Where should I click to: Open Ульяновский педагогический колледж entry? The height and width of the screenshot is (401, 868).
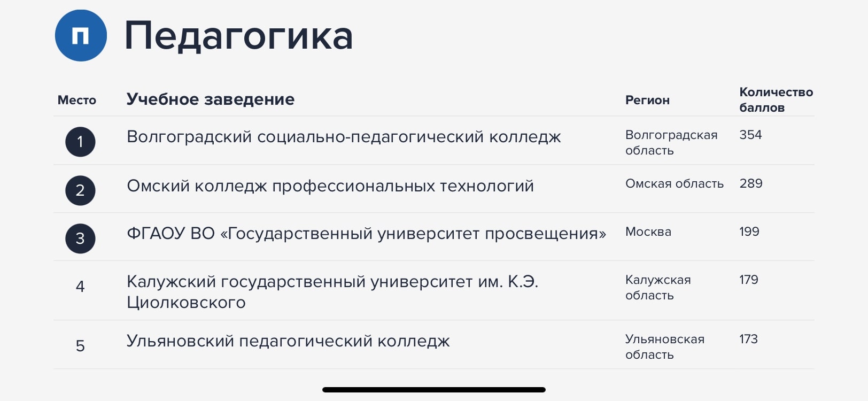click(288, 341)
